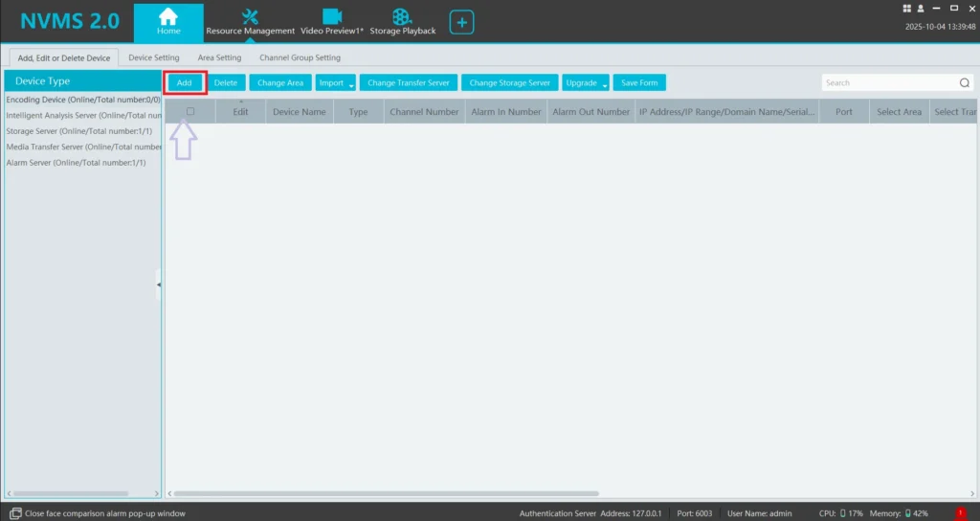This screenshot has width=980, height=521.
Task: Switch to the Device Setting tab
Action: coord(153,57)
